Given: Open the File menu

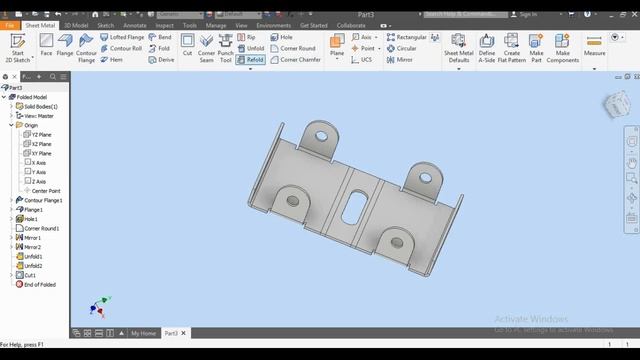Looking at the screenshot, I should 10,25.
